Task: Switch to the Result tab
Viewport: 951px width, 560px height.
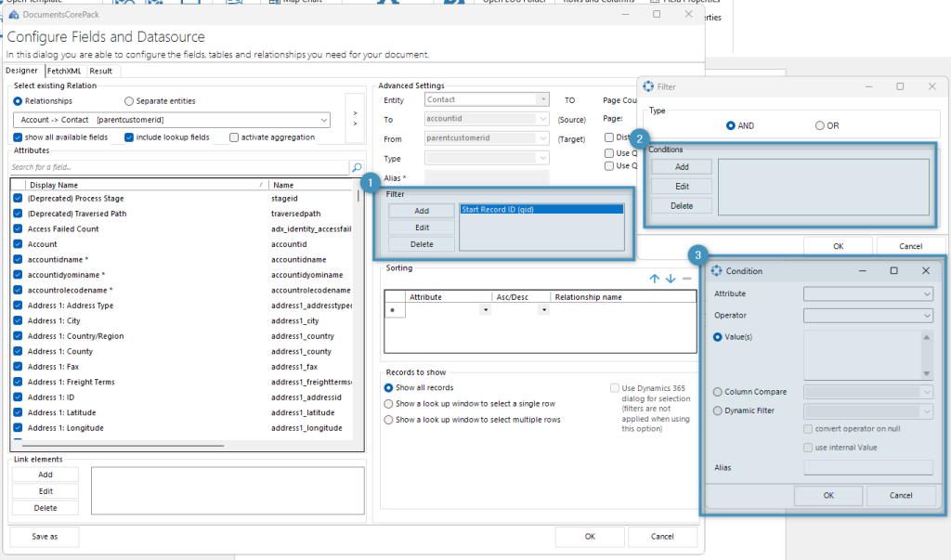Action: 100,71
